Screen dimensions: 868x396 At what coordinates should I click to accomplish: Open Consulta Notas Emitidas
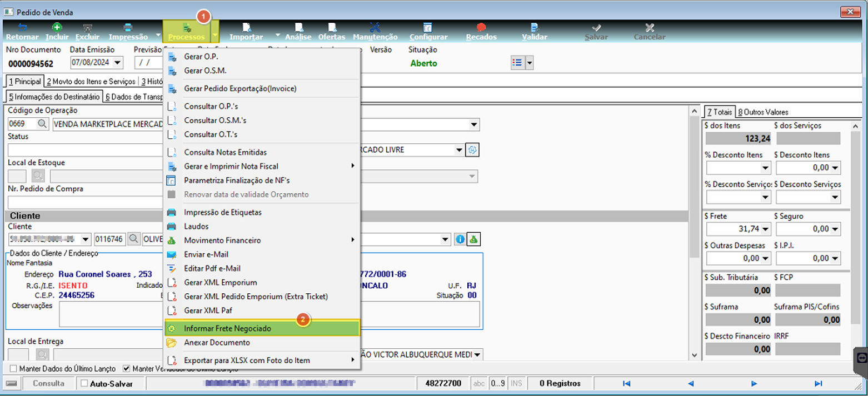(x=263, y=152)
